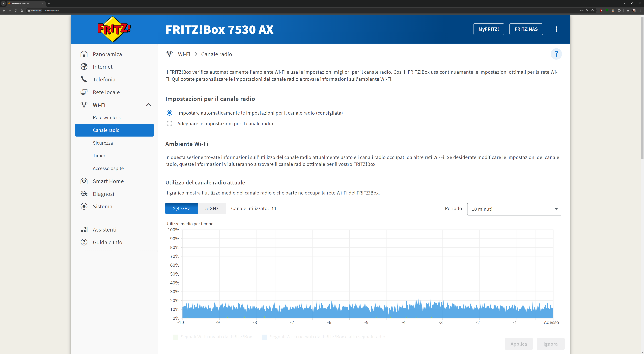Collapse the Wi-Fi menu chevron
The width and height of the screenshot is (644, 354).
tap(149, 105)
